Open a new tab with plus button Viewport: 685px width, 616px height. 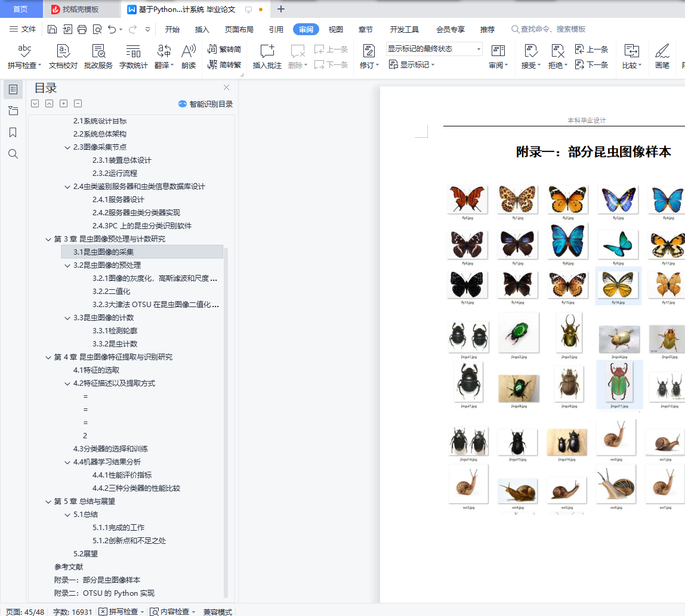click(281, 9)
